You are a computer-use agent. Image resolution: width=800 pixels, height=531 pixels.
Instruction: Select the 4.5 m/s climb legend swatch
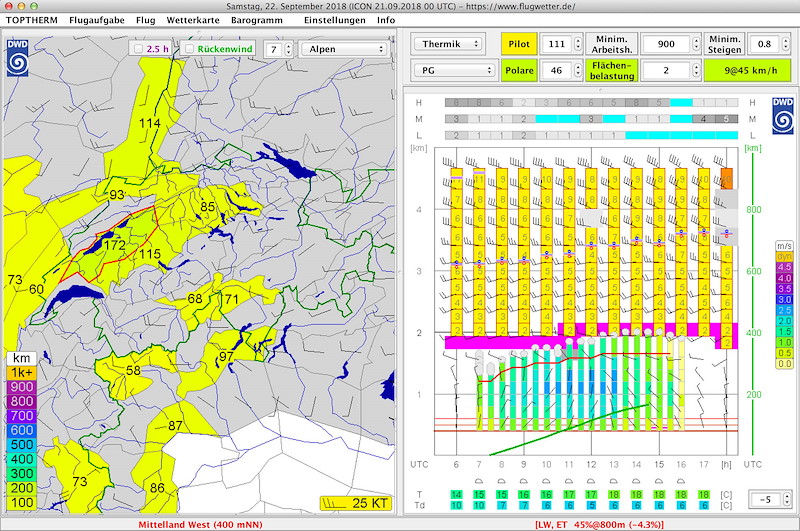coord(784,267)
